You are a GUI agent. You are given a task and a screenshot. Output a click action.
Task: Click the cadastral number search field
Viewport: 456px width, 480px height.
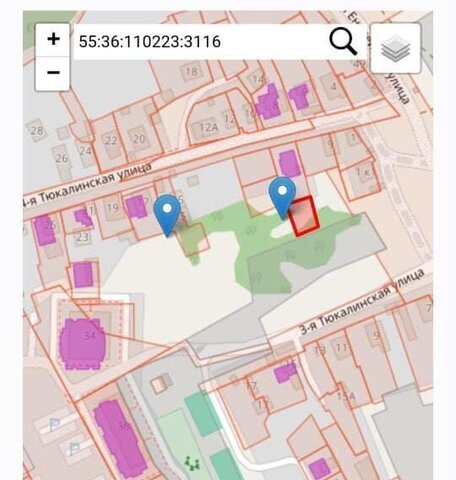coord(200,42)
